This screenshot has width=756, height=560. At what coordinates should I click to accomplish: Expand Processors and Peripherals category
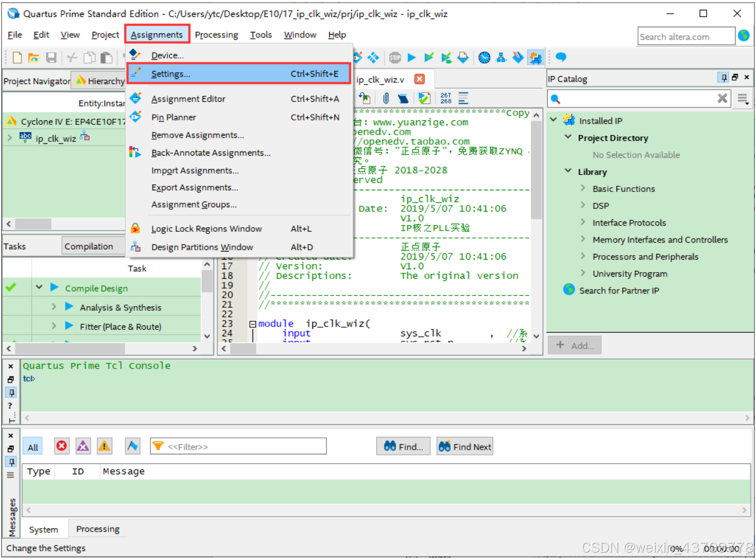(583, 256)
